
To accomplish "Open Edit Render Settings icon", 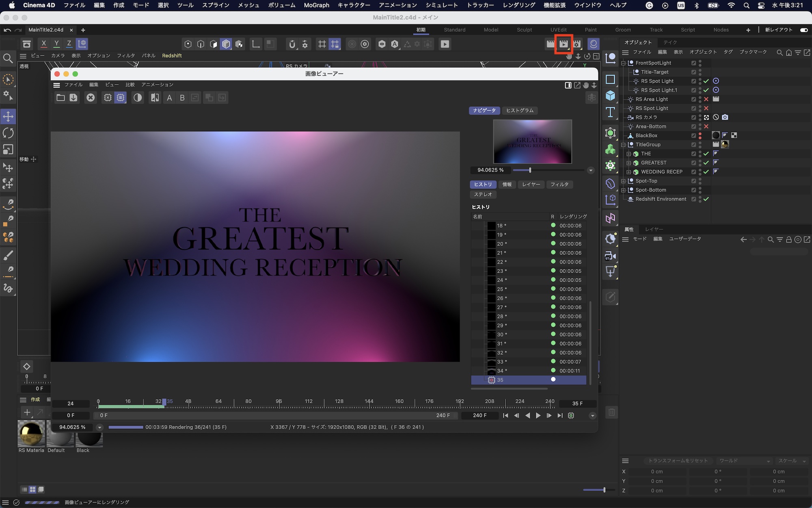I will [x=577, y=44].
